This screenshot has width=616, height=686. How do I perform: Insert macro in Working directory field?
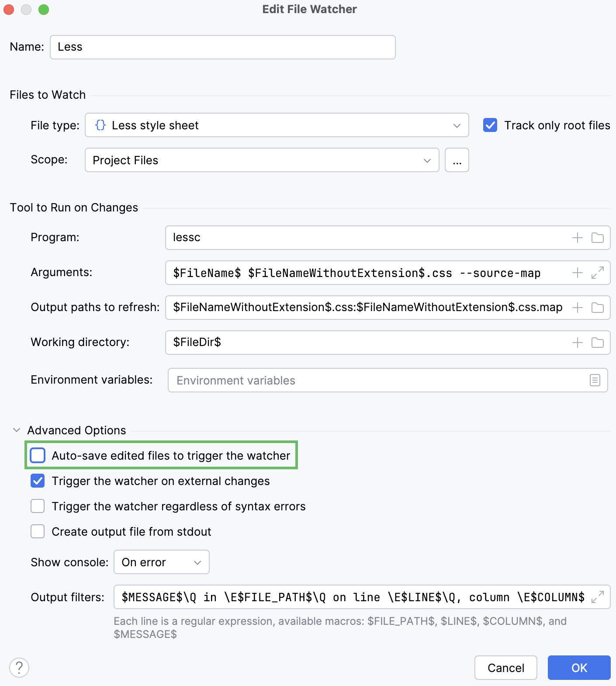point(577,343)
